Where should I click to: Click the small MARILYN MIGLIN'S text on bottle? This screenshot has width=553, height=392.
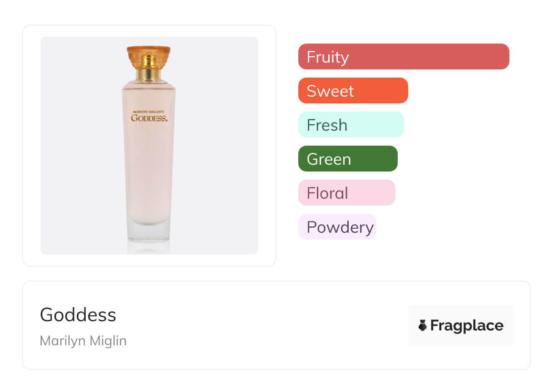[149, 111]
